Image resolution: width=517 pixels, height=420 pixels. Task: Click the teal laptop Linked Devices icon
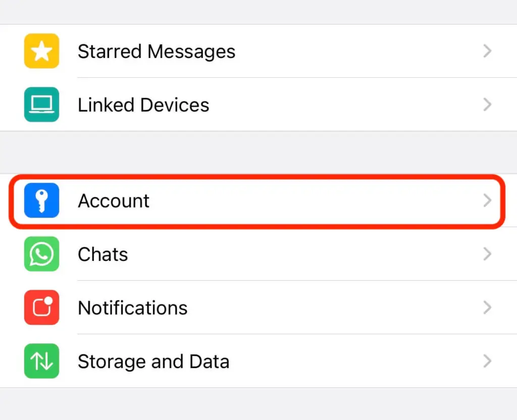tap(41, 104)
